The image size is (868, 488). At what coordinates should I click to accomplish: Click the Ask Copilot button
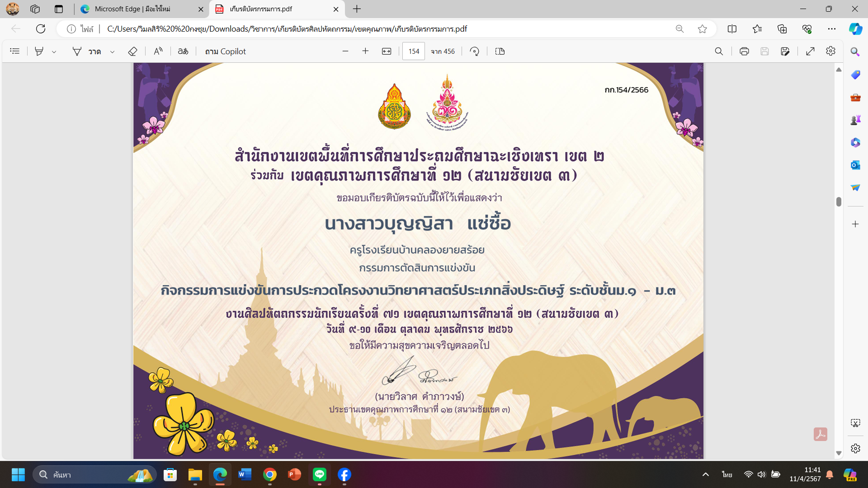[x=225, y=52]
